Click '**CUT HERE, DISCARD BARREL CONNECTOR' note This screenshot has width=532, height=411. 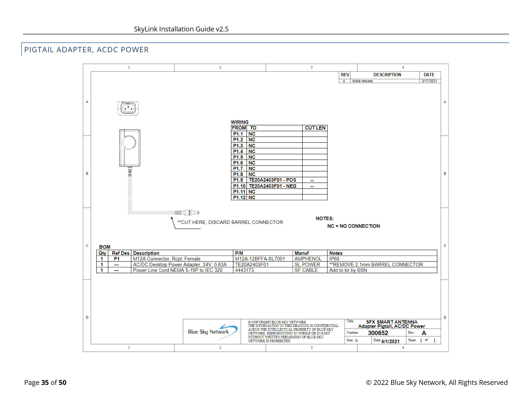[x=230, y=222]
